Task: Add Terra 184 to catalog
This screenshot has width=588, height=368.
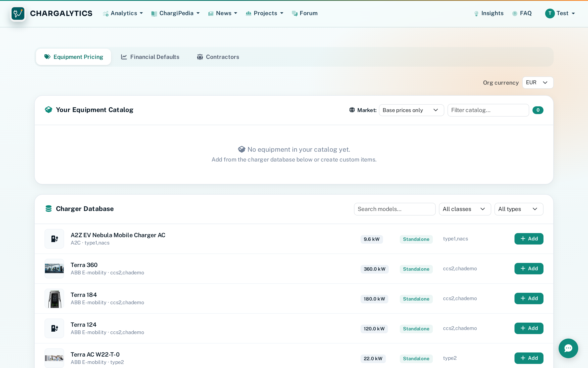Action: (x=529, y=298)
